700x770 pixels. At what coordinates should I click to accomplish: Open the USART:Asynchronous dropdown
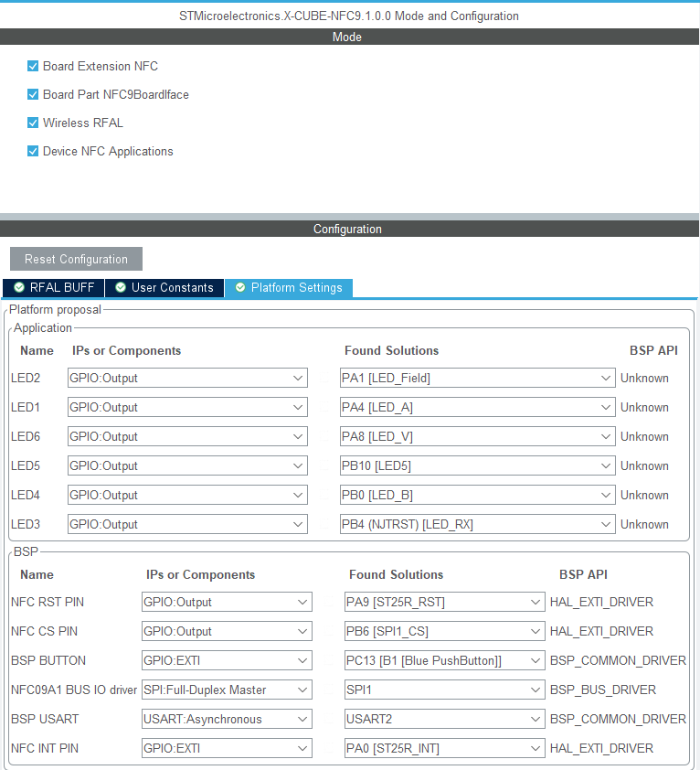point(227,719)
